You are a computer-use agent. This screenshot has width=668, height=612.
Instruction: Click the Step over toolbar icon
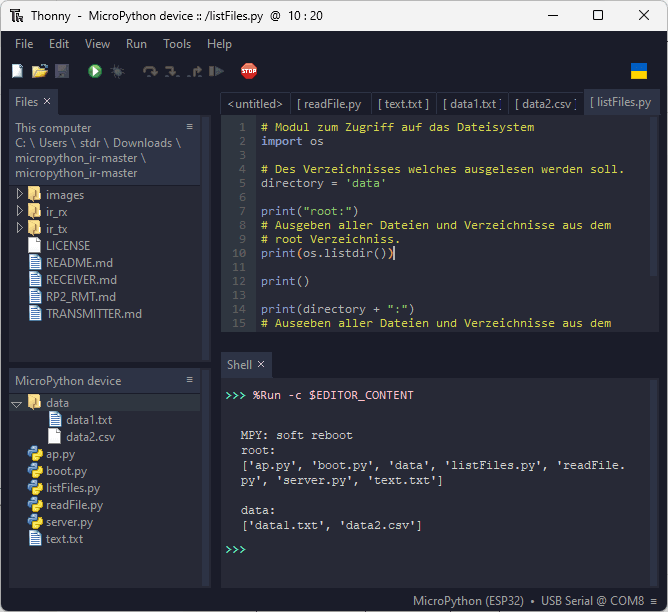click(150, 71)
